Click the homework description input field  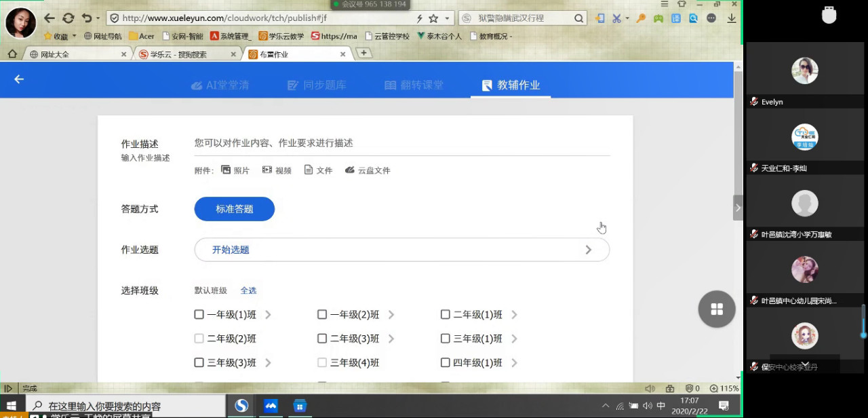point(401,143)
